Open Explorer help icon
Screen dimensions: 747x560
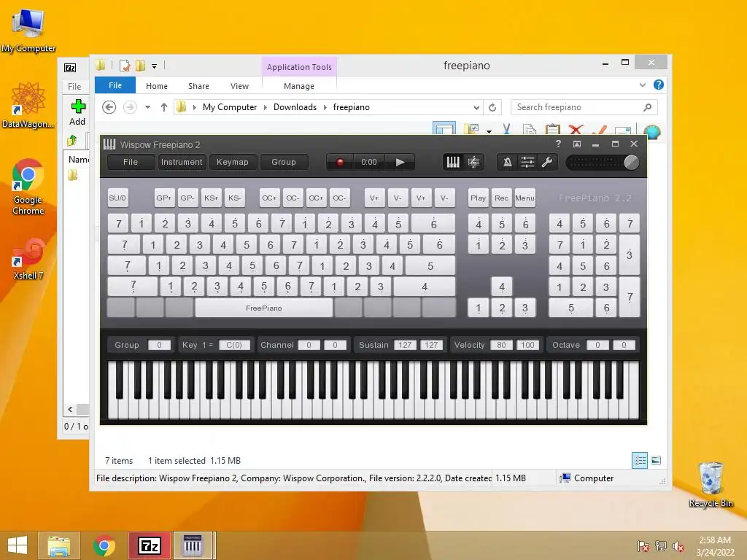(659, 85)
